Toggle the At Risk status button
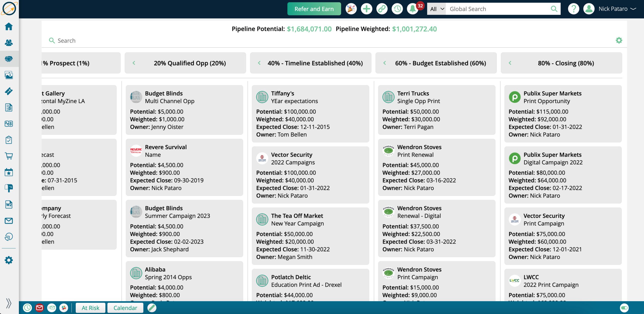 [x=90, y=307]
